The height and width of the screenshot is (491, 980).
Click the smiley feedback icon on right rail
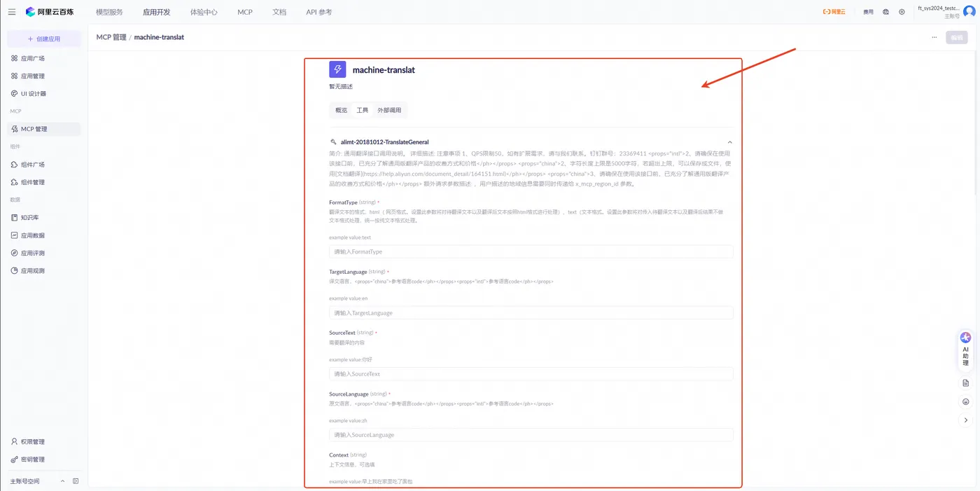(966, 402)
